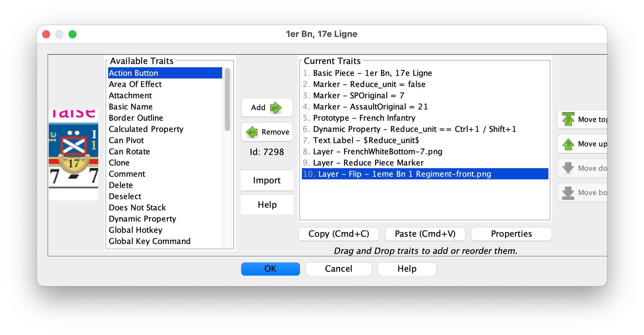Click the greyed Move down arrow icon

coord(568,168)
